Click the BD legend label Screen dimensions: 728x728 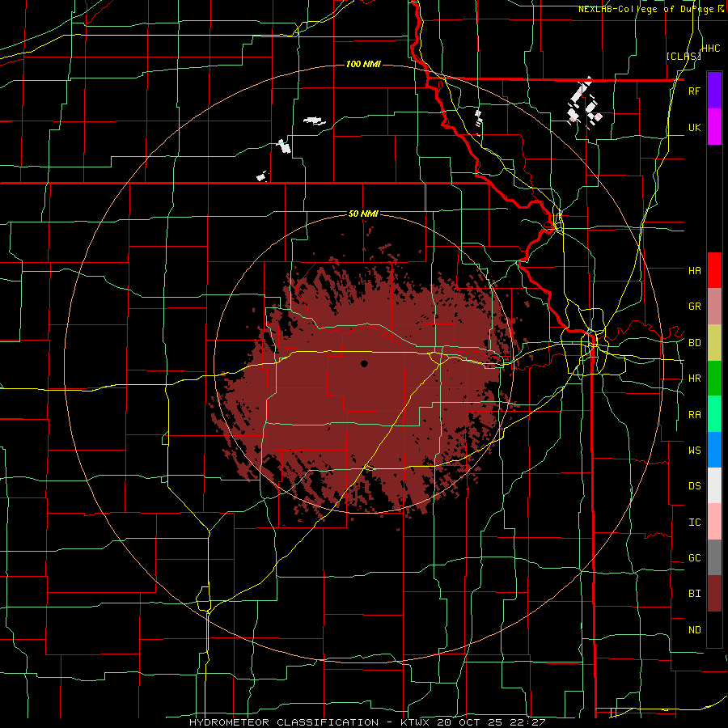695,343
